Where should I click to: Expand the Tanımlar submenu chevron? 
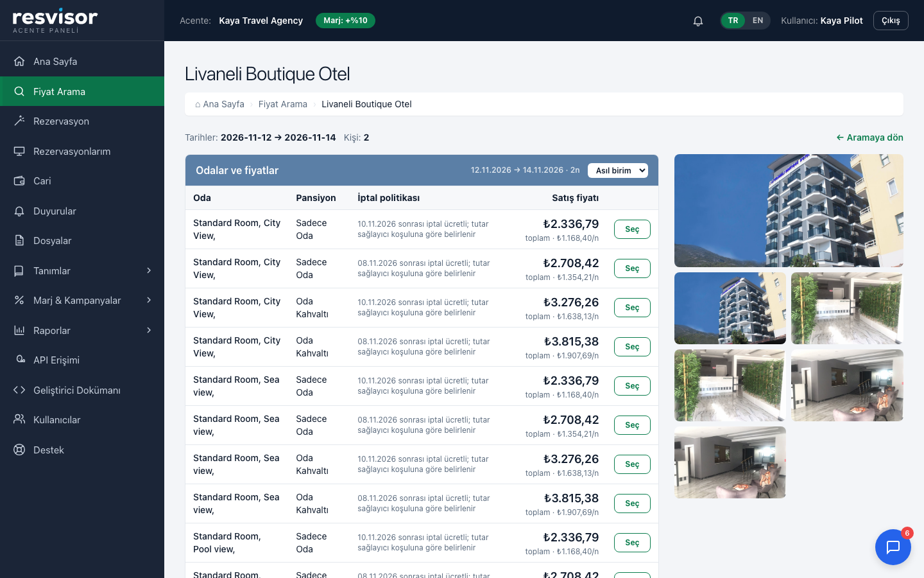(x=149, y=270)
